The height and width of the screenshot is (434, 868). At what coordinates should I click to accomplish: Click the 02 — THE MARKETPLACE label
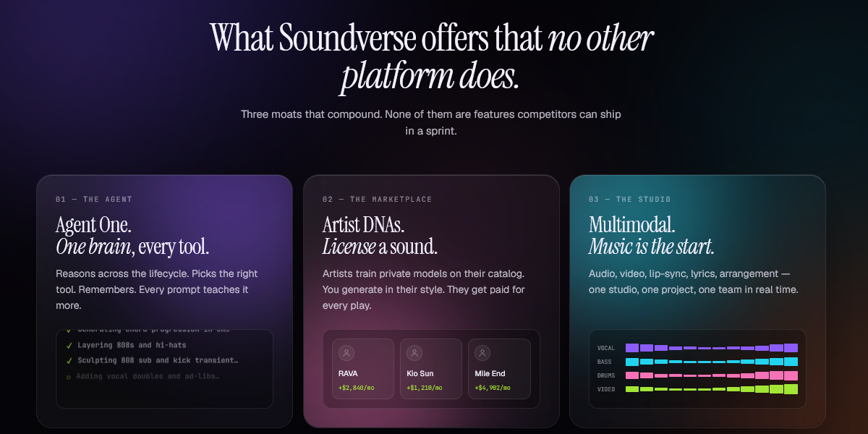pyautogui.click(x=376, y=199)
